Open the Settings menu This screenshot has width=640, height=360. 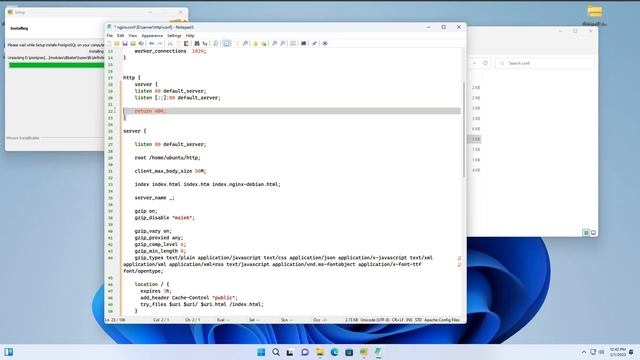[174, 36]
